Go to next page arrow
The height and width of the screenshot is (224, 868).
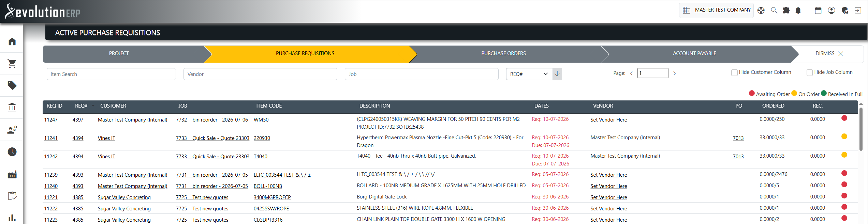pyautogui.click(x=674, y=73)
